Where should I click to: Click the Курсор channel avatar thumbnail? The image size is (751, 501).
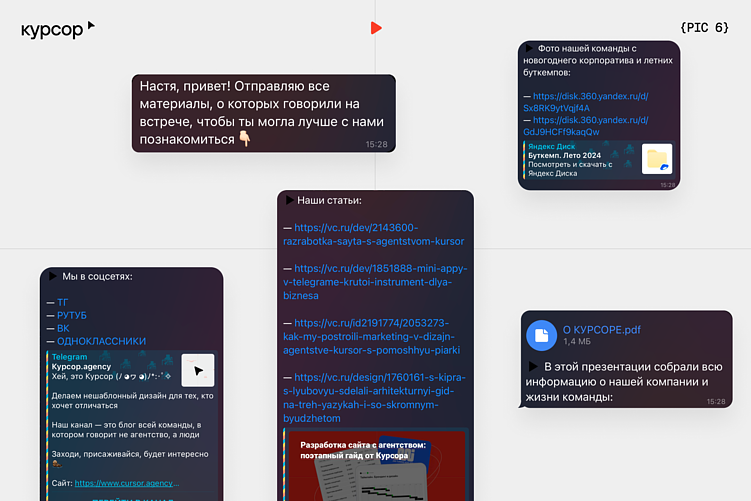[x=198, y=370]
